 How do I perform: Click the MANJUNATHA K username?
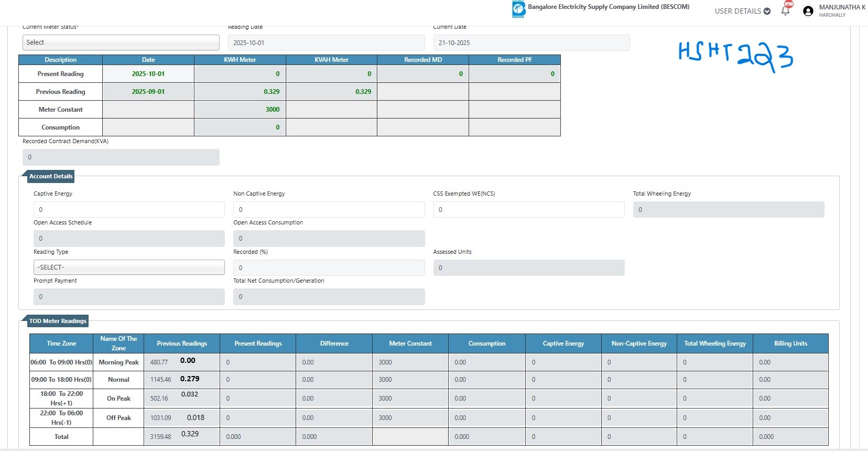click(842, 7)
